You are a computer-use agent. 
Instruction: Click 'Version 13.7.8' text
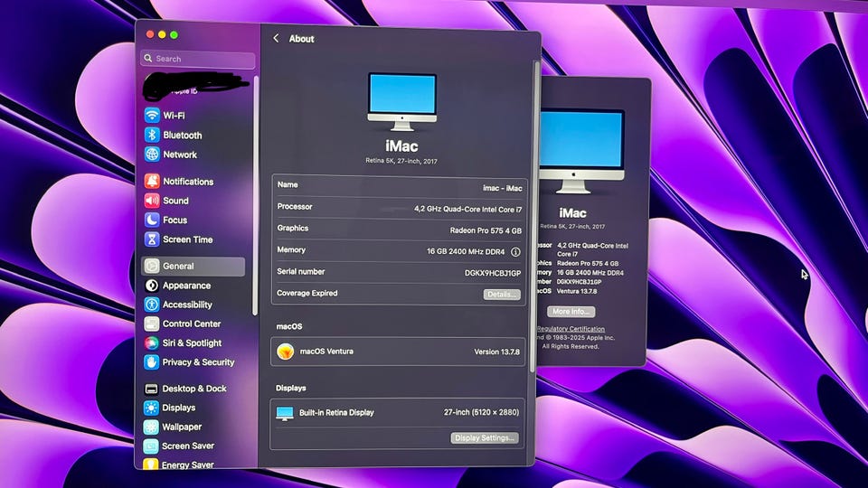[497, 352]
